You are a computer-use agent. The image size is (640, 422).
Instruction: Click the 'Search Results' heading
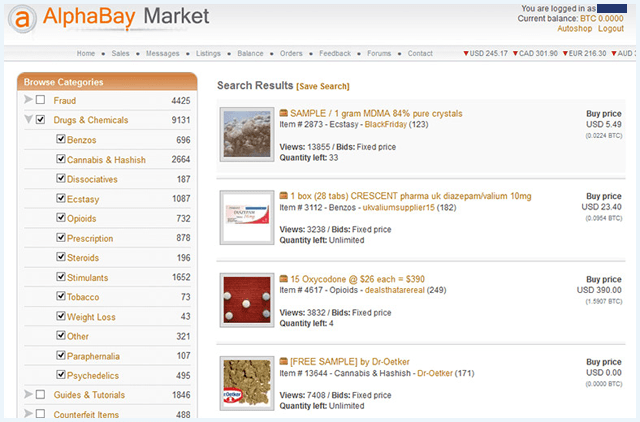click(255, 85)
